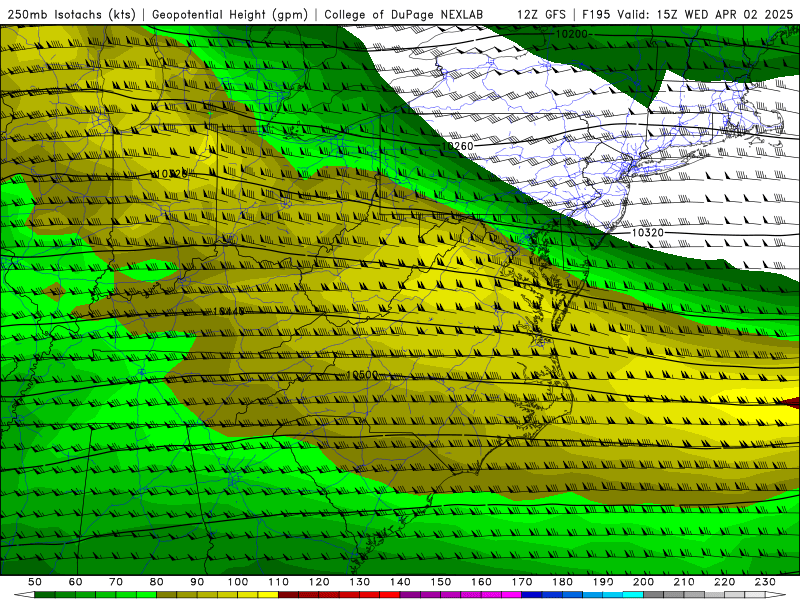Screen dimensions: 800x600
Task: Select the bright red swatch just before 140
Action: pyautogui.click(x=390, y=595)
